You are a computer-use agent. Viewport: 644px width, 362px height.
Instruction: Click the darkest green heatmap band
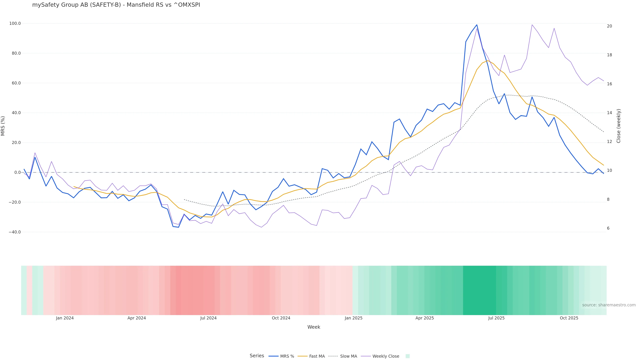(479, 290)
